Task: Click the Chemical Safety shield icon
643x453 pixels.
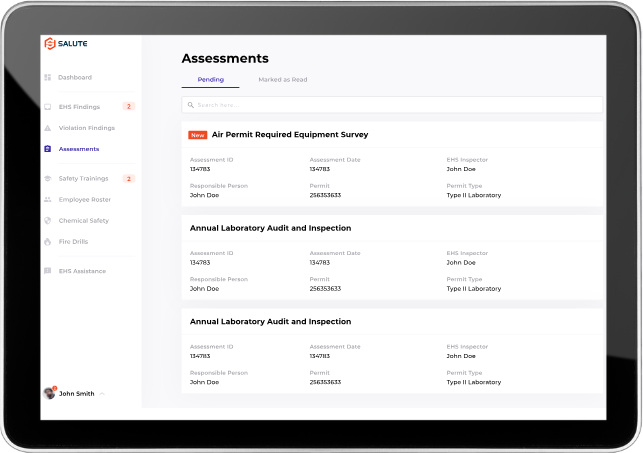Action: pyautogui.click(x=48, y=221)
